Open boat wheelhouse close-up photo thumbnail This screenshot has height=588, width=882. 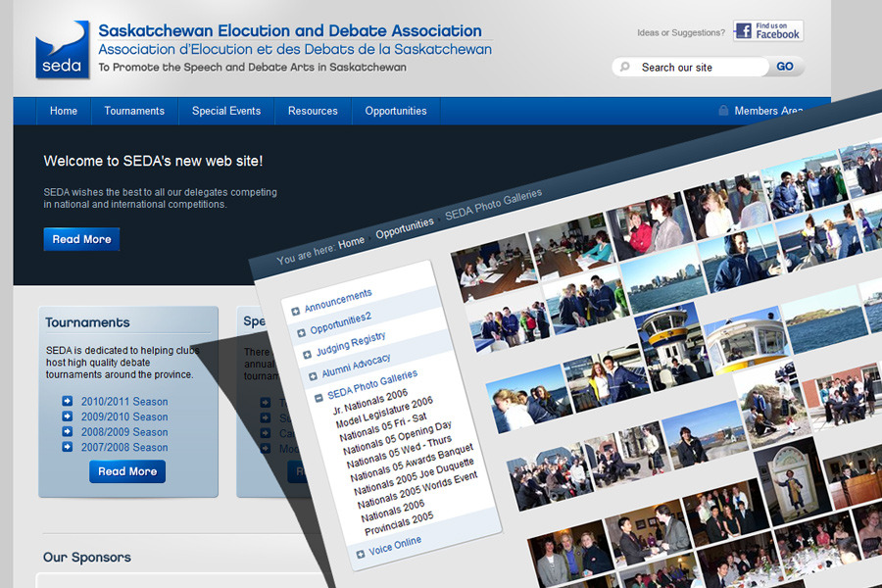tap(747, 339)
